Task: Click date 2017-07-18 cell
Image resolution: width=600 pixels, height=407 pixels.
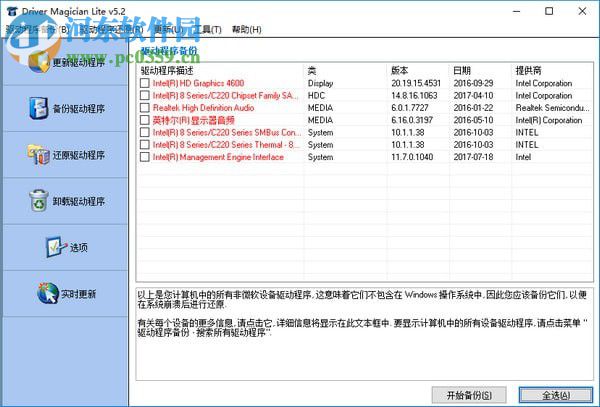Action: [473, 157]
